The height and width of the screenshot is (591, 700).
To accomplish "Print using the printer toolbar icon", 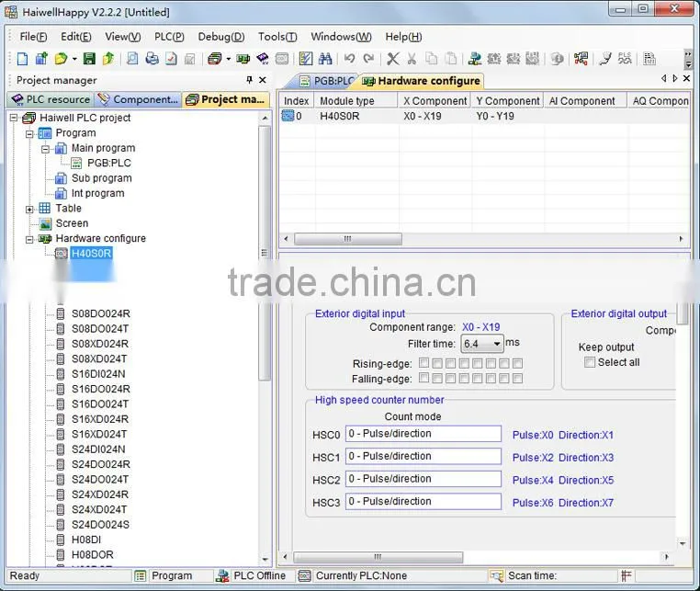I will (x=152, y=59).
